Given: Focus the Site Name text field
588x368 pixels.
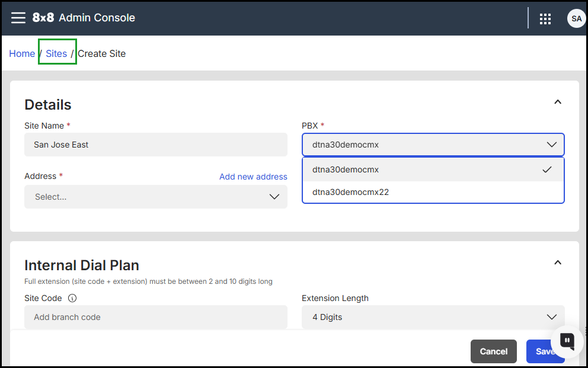Looking at the screenshot, I should (155, 145).
